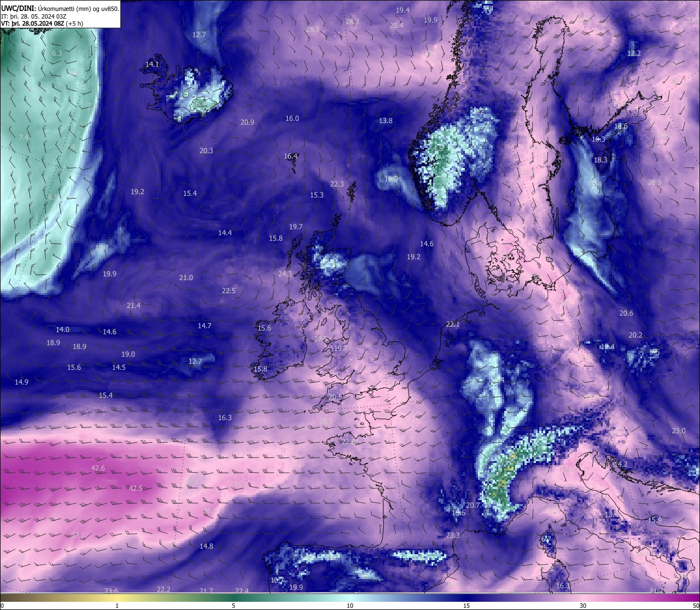Click the 14.7 value label
700x610 pixels.
205,326
